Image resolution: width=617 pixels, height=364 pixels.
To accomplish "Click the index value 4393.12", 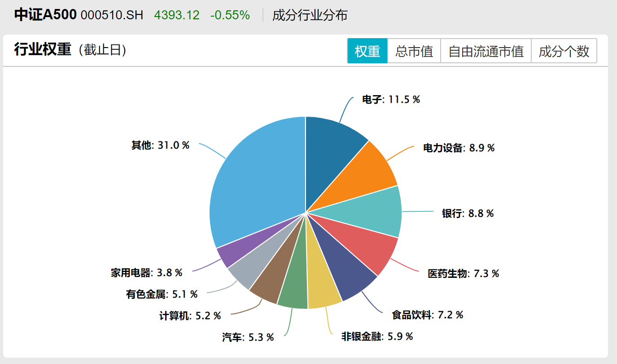I will pyautogui.click(x=177, y=15).
